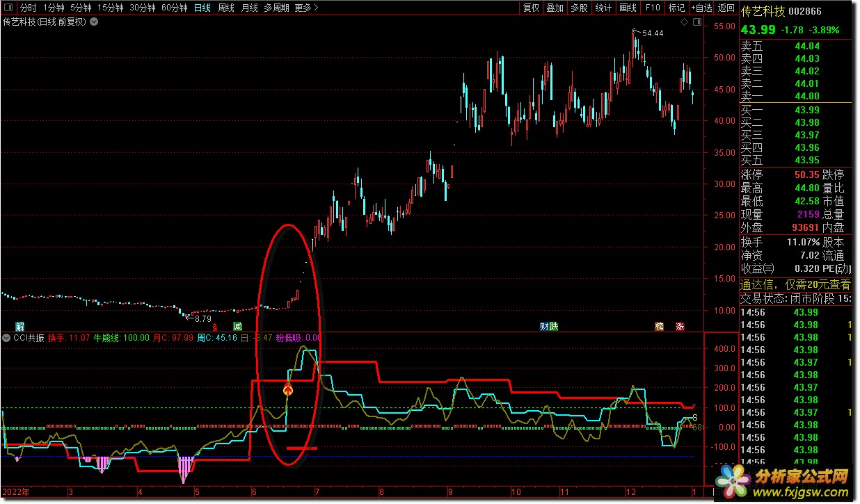Viewport: 860px width, 504px height.
Task: Switch to the 5分钟 period tab
Action: coord(81,8)
